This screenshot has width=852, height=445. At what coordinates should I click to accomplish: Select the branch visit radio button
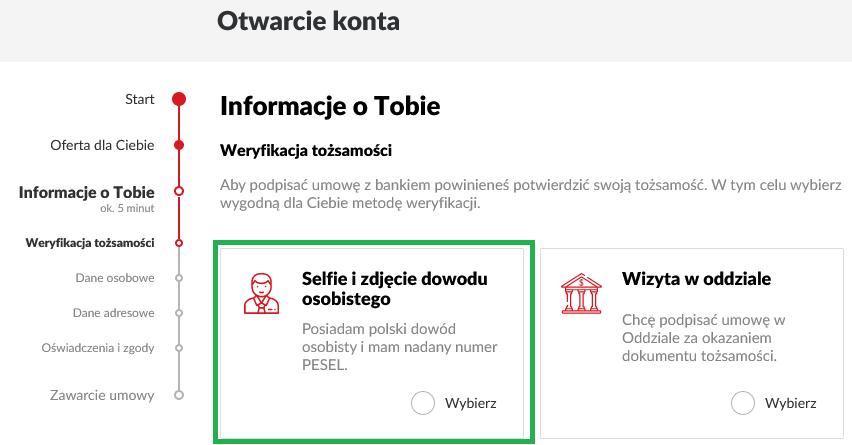[x=743, y=403]
